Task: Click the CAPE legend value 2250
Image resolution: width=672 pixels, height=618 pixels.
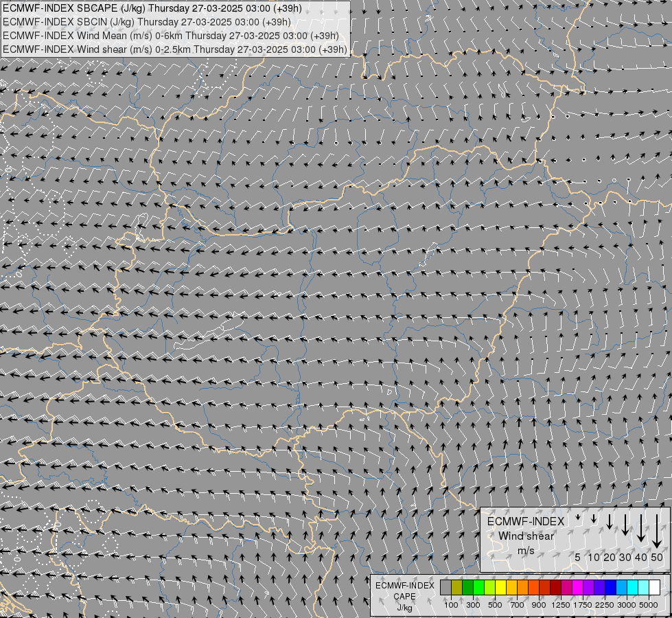Action: 605,605
